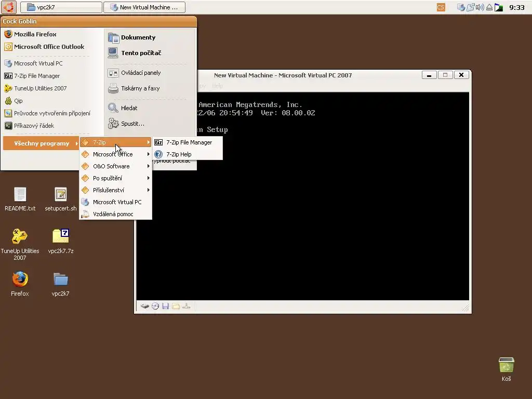Select the Koš recycle bin
The image size is (532, 399).
(x=506, y=369)
